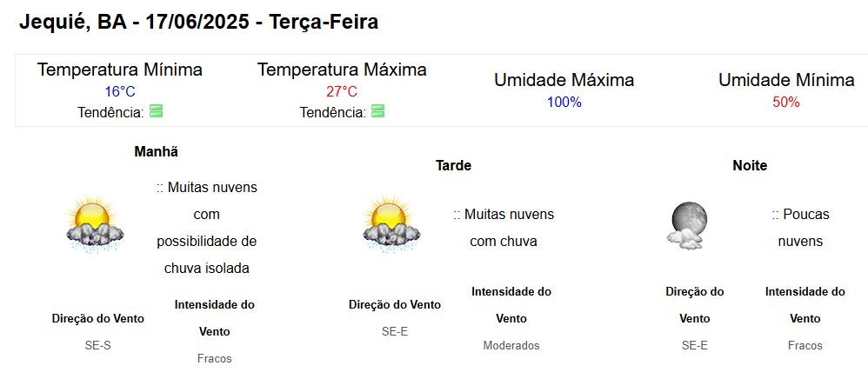Click the morning "chuva isolada" forecast text
Viewport: 868px width, 379px height.
[x=207, y=268]
